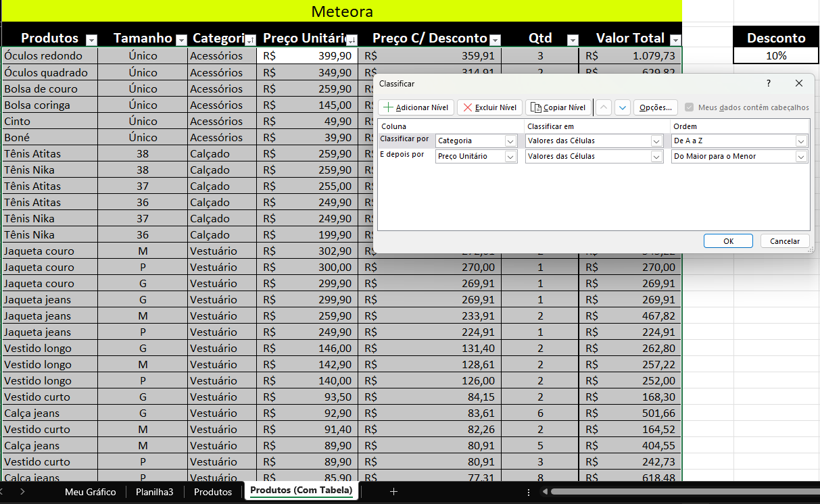
Task: Click Copiar Nível to duplicate level
Action: 558,107
